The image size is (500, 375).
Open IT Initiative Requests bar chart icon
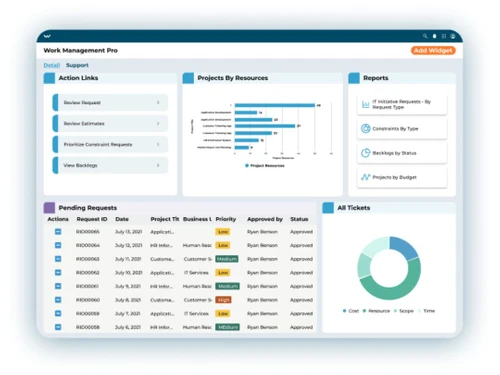366,104
